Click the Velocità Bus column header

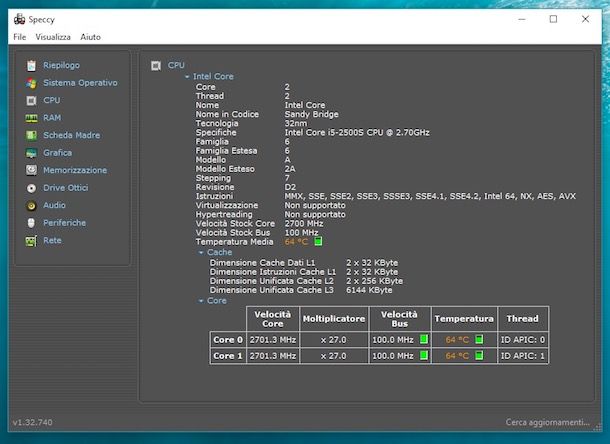click(x=400, y=319)
